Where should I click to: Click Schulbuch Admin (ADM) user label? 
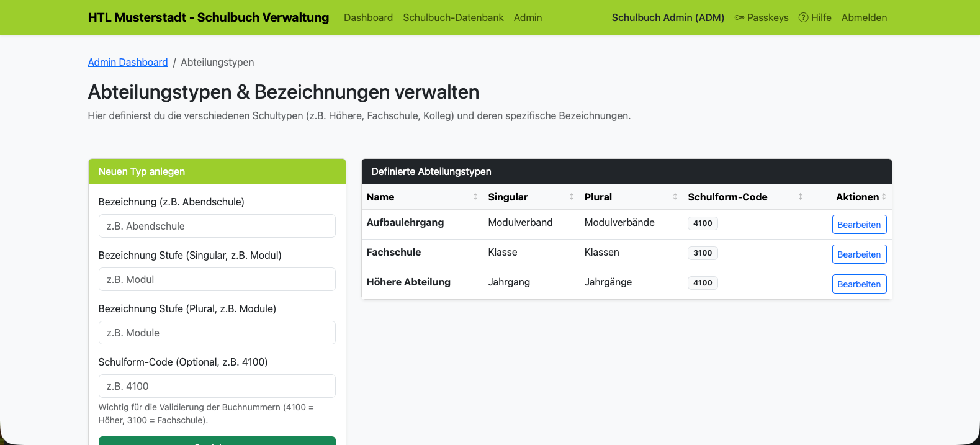[668, 17]
